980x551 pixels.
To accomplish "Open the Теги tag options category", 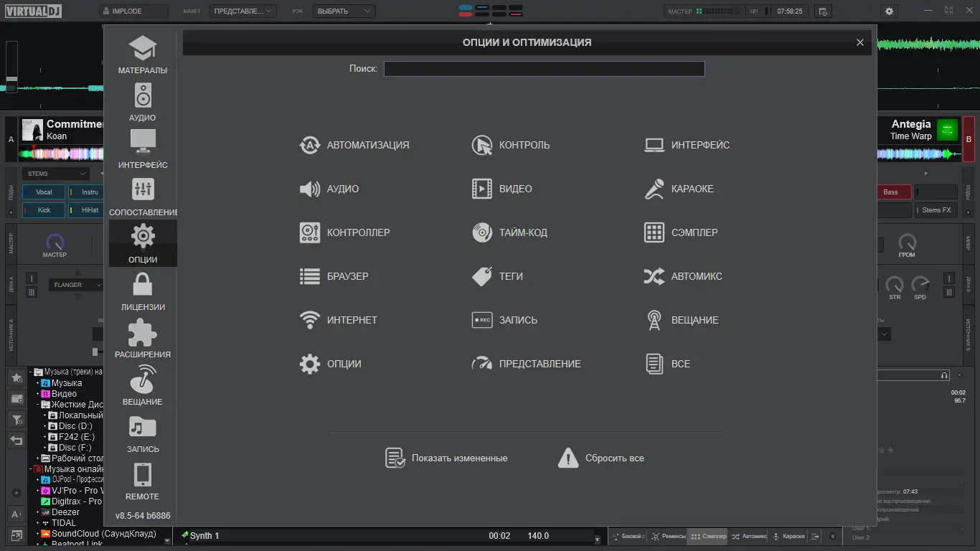I will (x=497, y=276).
